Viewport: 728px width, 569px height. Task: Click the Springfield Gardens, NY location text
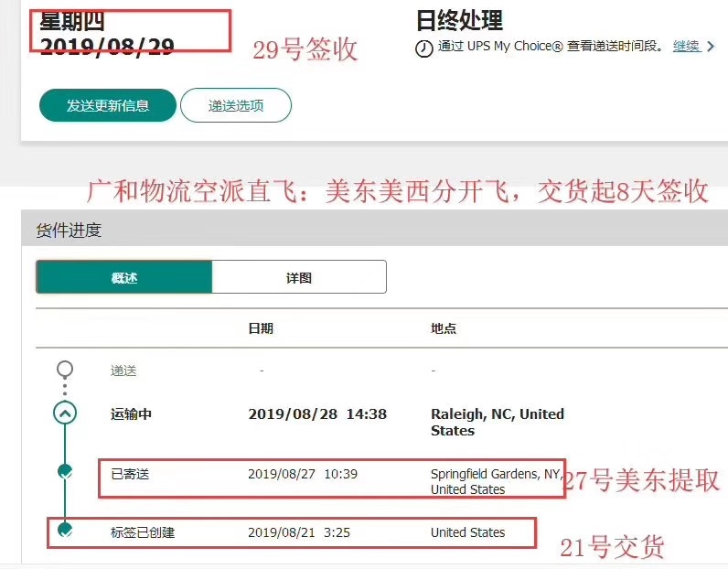click(x=495, y=481)
